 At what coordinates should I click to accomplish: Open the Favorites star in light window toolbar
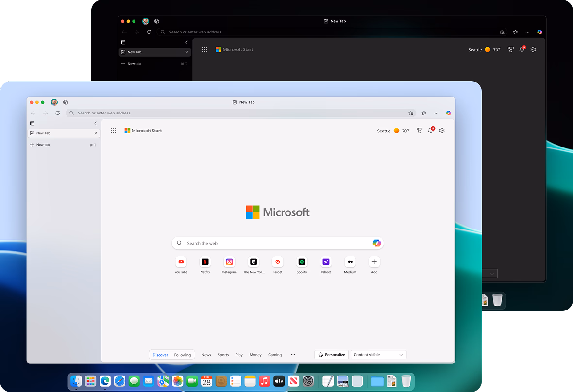[x=424, y=113]
